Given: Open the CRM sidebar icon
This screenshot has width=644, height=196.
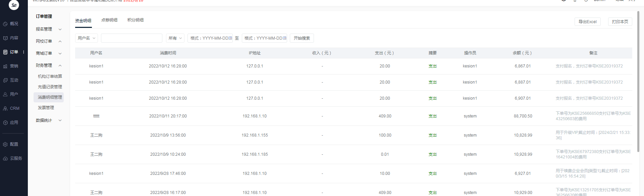Looking at the screenshot, I should click(x=5, y=108).
